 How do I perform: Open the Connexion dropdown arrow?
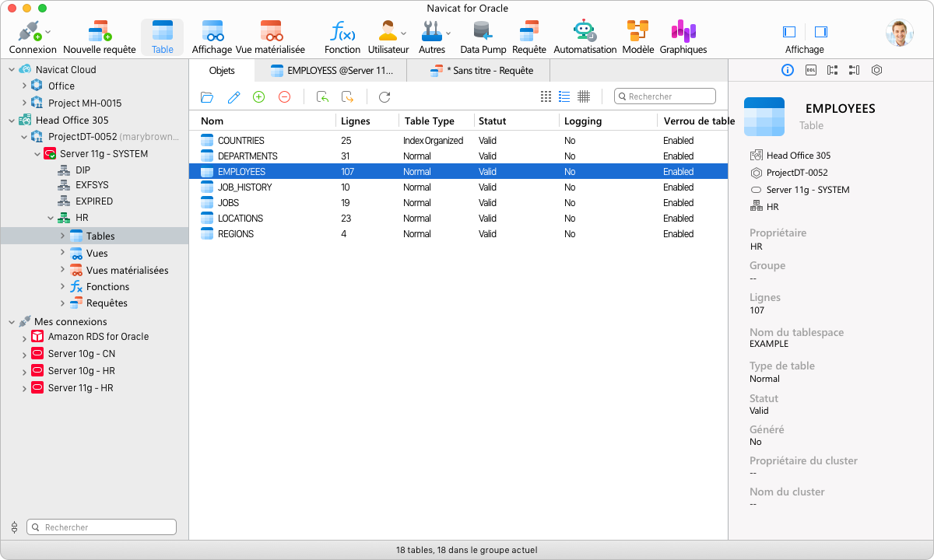pos(47,32)
